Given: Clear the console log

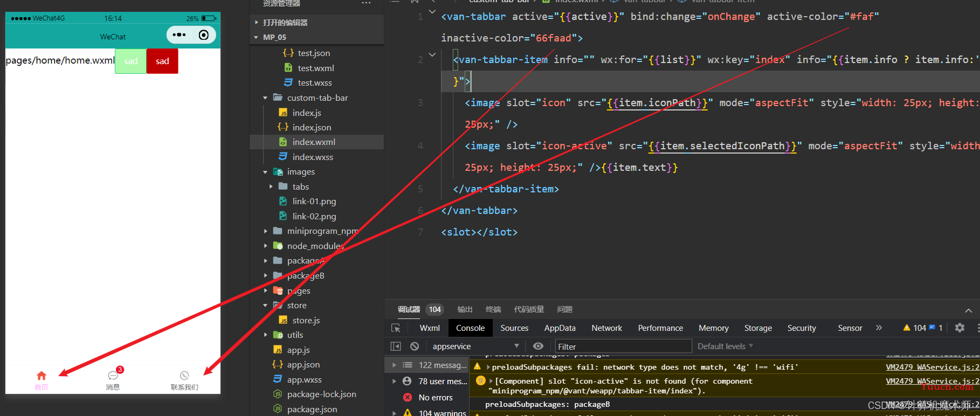Looking at the screenshot, I should coord(415,346).
